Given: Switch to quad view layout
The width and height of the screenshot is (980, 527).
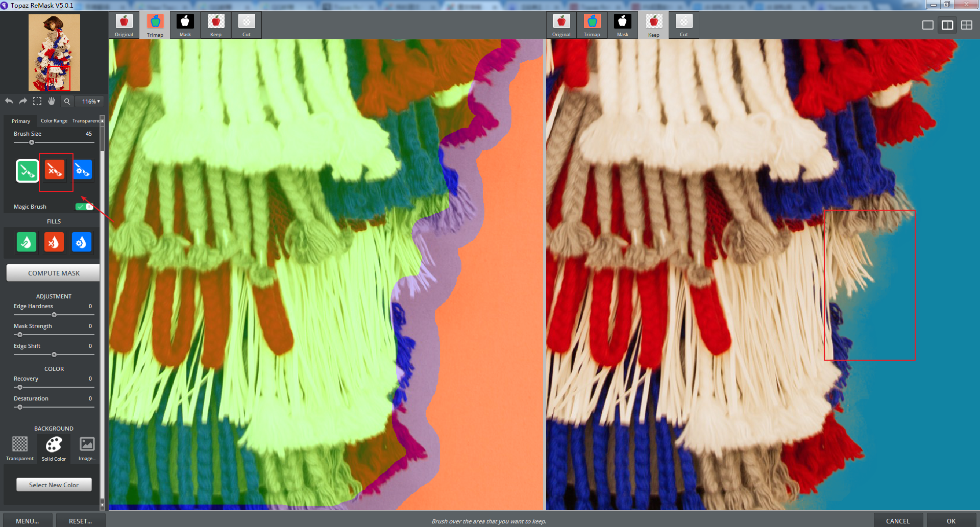Looking at the screenshot, I should point(967,25).
